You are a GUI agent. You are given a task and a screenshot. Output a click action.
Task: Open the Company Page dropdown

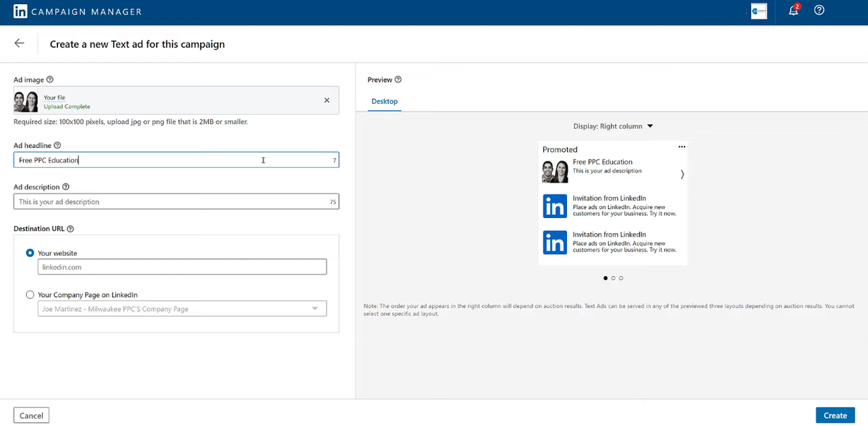pos(182,309)
